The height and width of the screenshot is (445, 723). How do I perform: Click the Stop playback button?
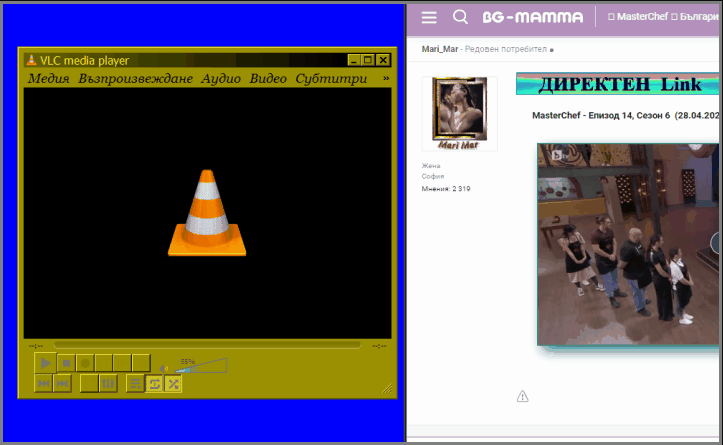pos(65,363)
